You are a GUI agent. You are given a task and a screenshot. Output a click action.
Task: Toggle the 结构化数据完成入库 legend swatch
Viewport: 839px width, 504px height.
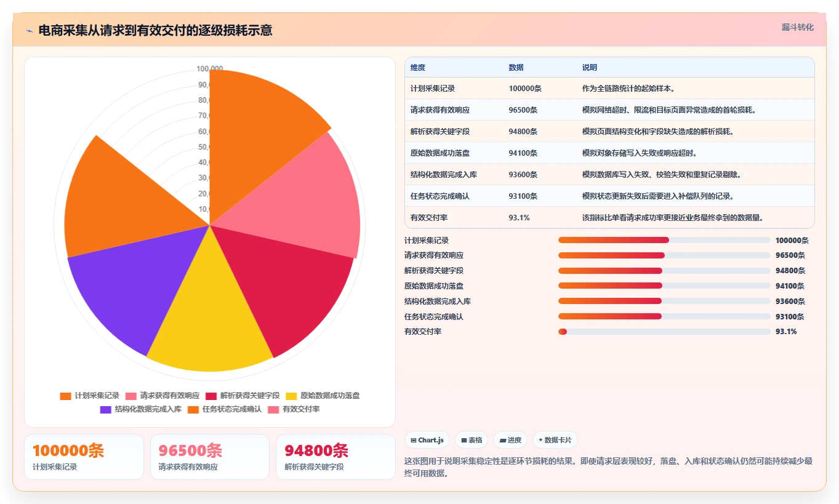point(105,409)
